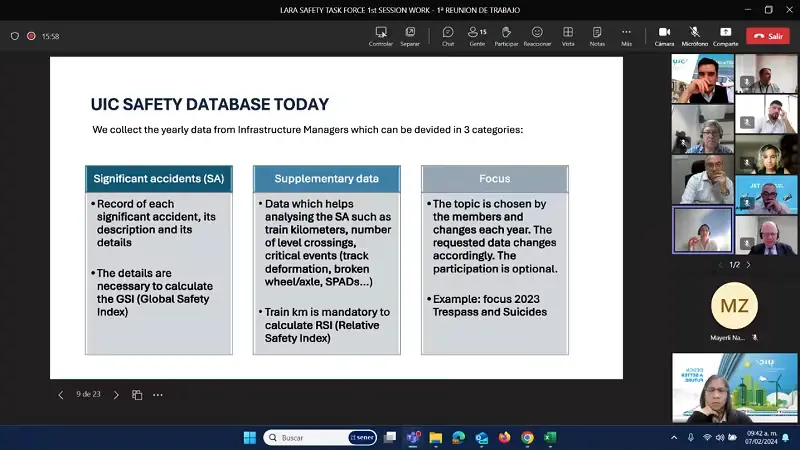Go to next participant gallery page
This screenshot has width=800, height=450.
pyautogui.click(x=748, y=265)
